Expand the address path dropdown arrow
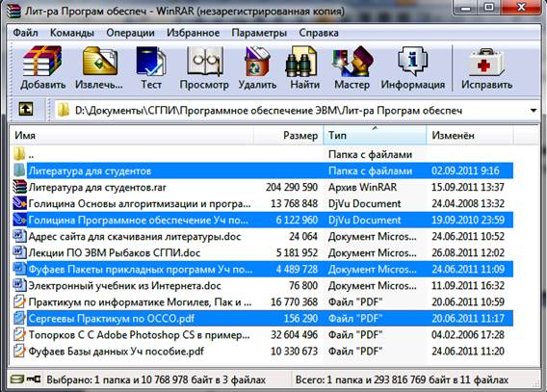547x392 pixels. 534,111
